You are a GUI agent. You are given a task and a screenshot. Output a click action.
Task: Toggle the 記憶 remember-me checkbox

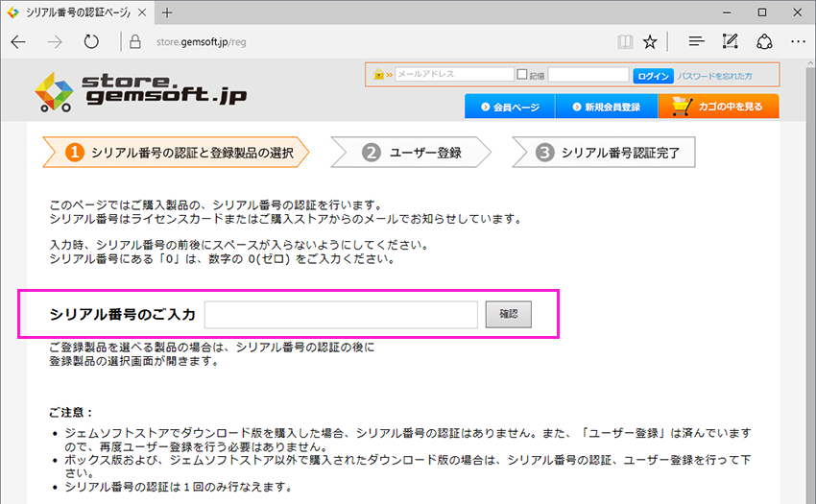522,75
